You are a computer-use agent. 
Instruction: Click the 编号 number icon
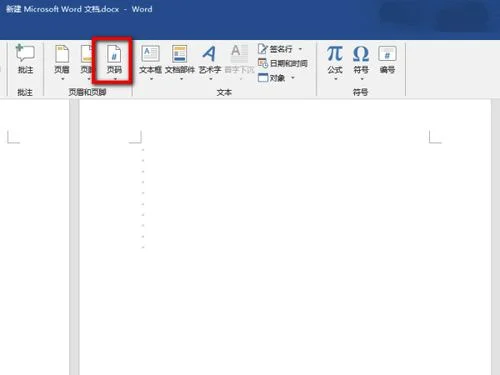[387, 54]
